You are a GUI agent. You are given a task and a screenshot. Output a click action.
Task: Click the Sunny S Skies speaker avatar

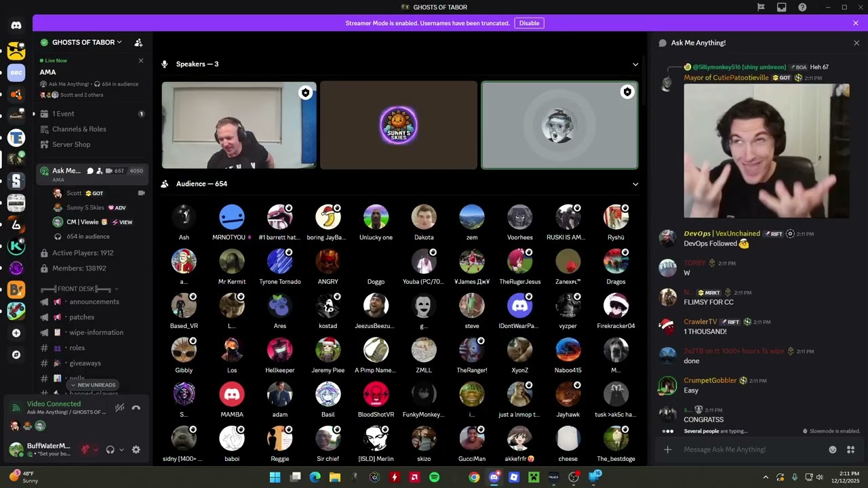398,125
